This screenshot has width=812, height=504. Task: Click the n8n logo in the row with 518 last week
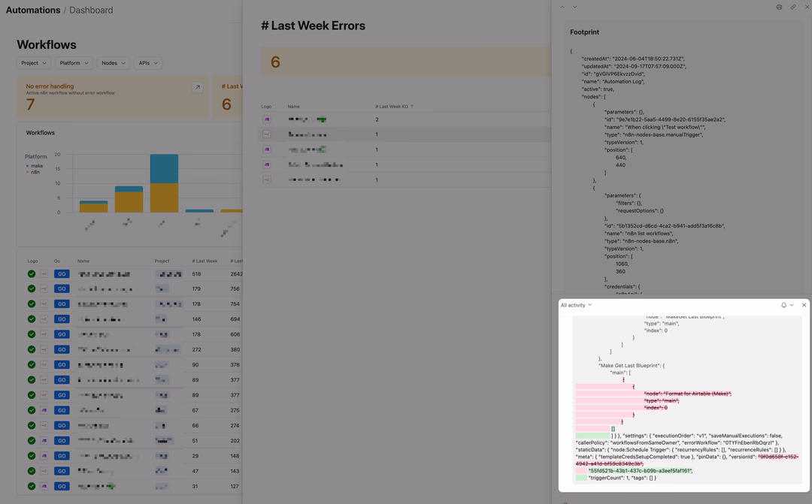(44, 274)
